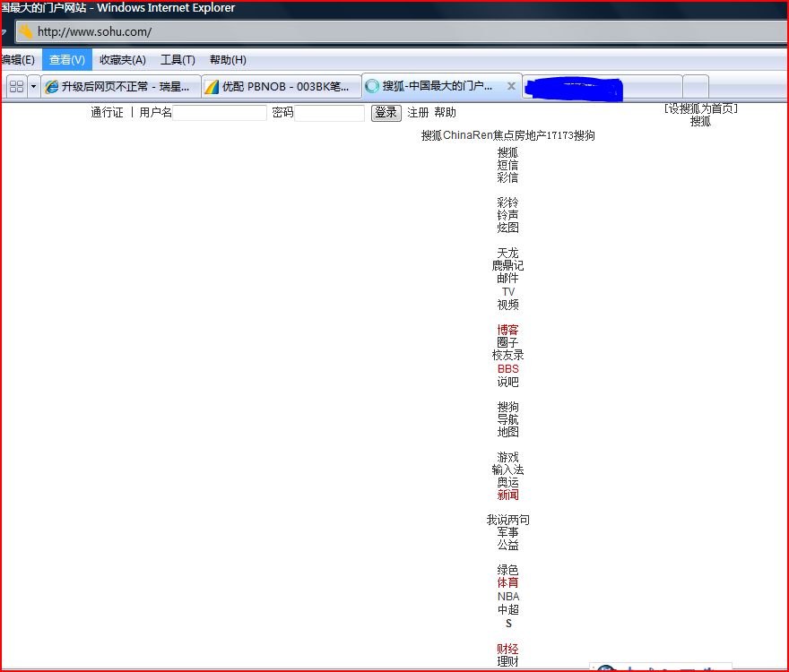Open the 查看(V) menu

click(67, 60)
